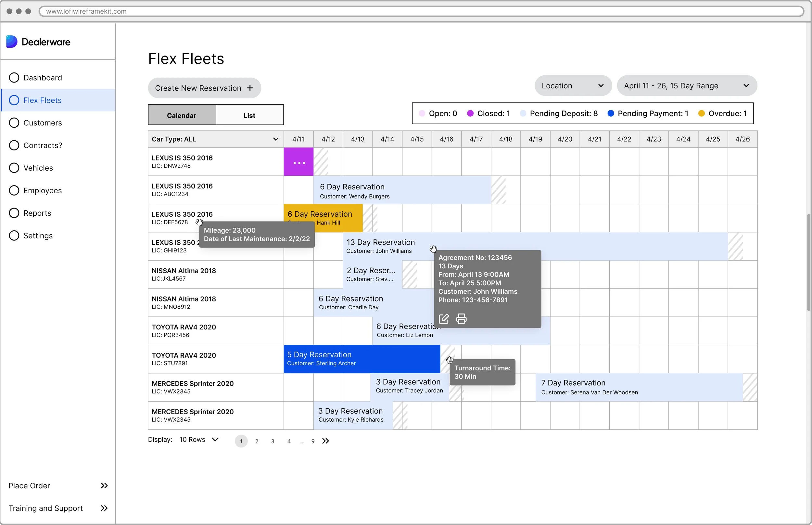Go to last page with double-chevron
The width and height of the screenshot is (812, 525).
pyautogui.click(x=325, y=441)
